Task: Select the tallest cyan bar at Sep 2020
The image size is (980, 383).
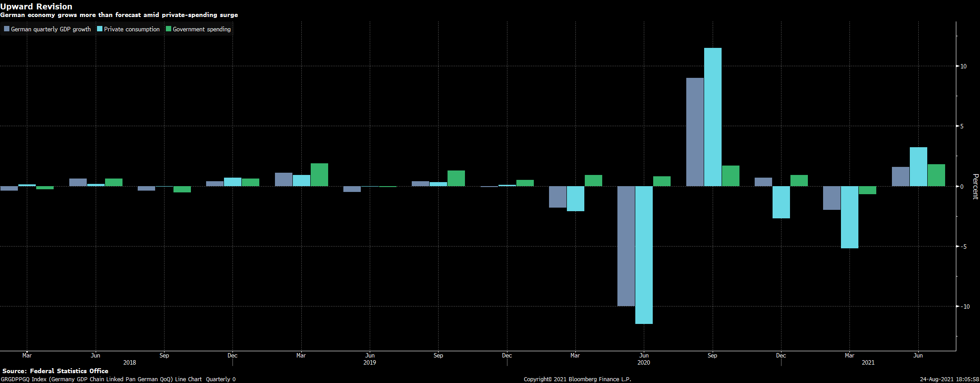Action: pyautogui.click(x=713, y=117)
